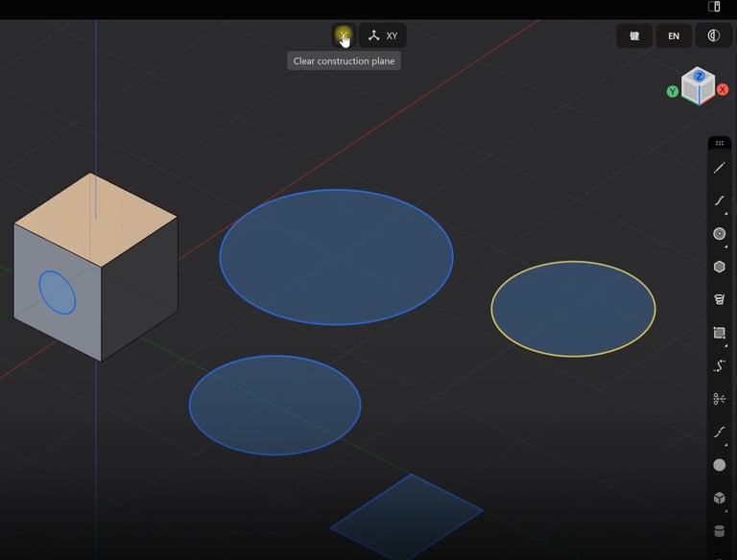Click the keyboard shortcuts button
This screenshot has height=560, width=737.
tap(634, 35)
